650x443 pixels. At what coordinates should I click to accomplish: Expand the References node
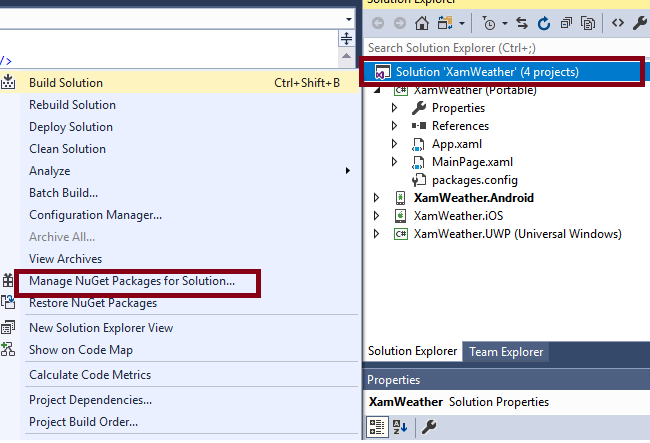click(x=394, y=126)
